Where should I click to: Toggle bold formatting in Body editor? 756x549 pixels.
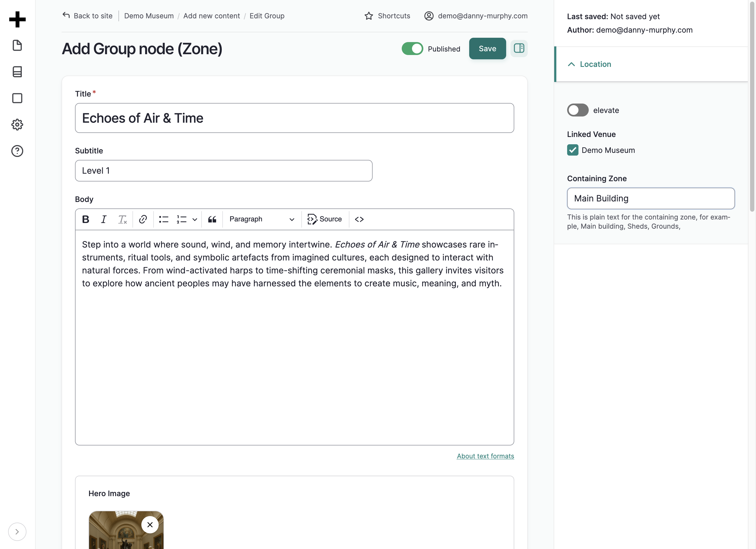tap(86, 219)
